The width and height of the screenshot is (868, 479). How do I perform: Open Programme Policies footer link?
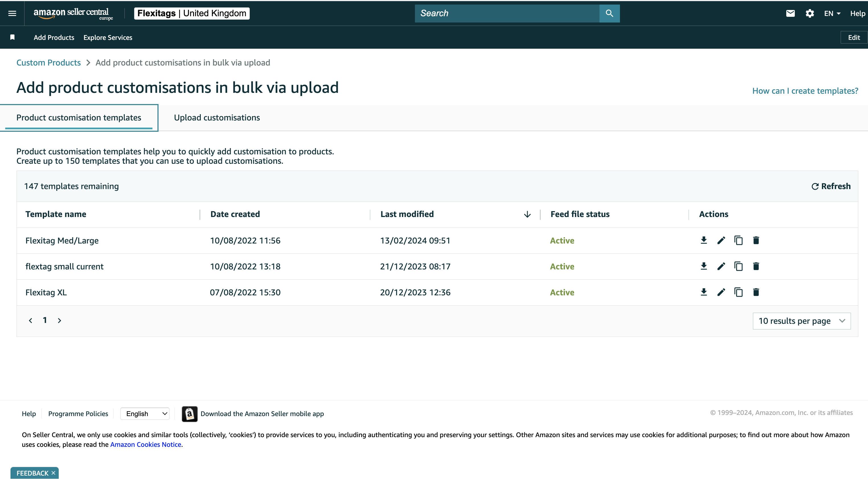click(78, 414)
